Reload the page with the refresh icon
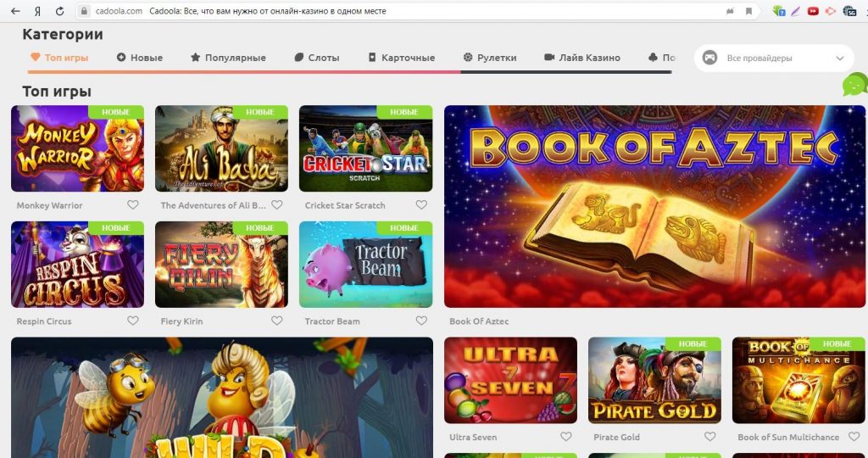The width and height of the screenshot is (868, 458). click(59, 10)
